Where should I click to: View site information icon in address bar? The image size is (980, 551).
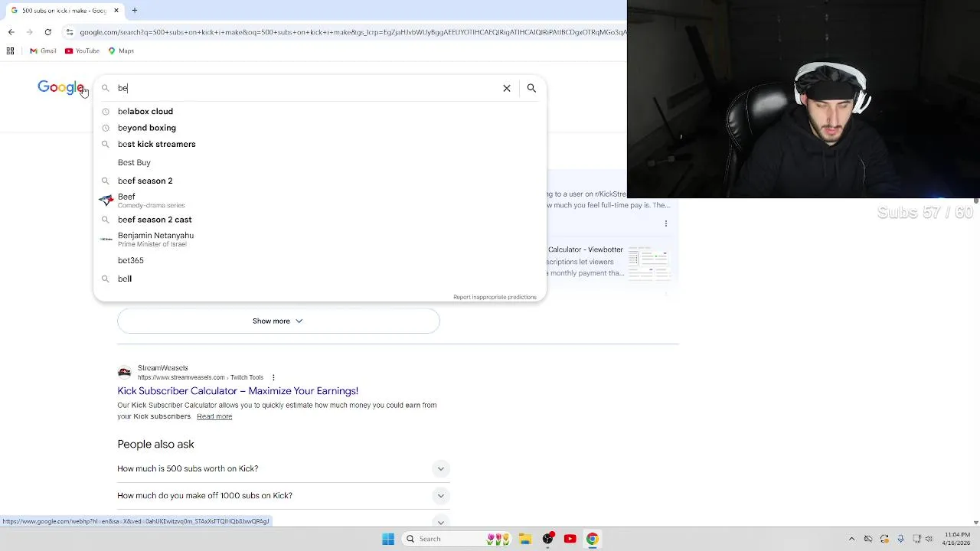[70, 32]
